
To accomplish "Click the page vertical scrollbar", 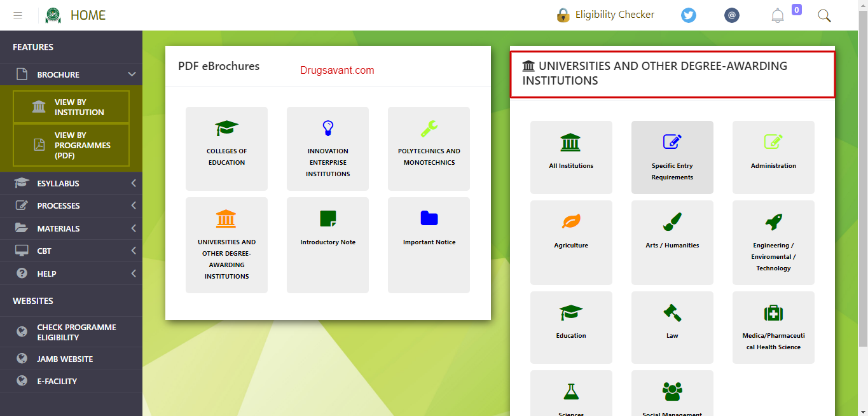I will click(x=862, y=191).
